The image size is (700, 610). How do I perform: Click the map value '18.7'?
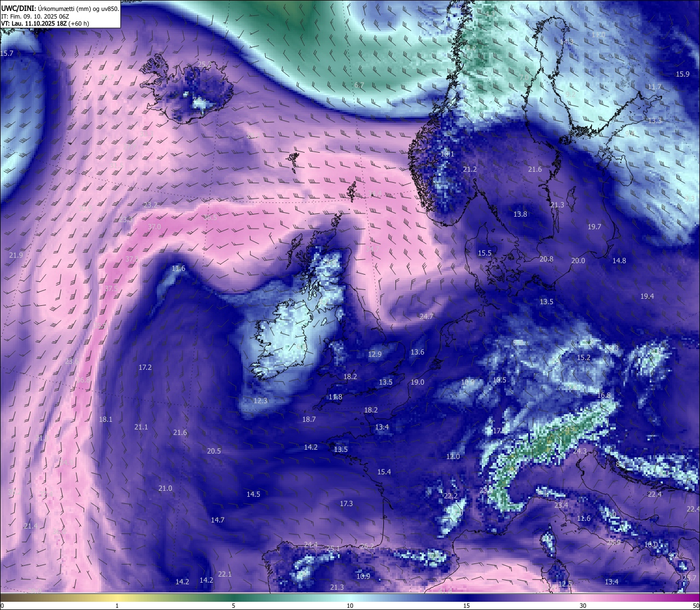[309, 420]
